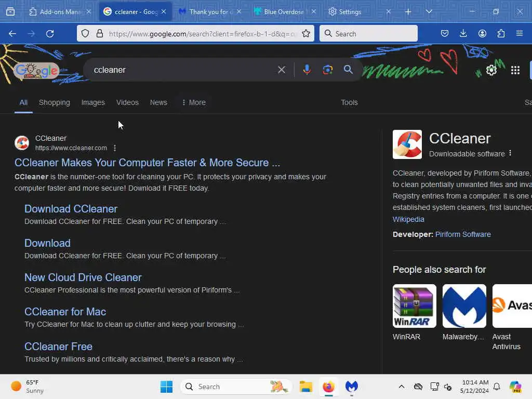Open Download CCleaner sitelink
The width and height of the screenshot is (532, 399).
(71, 209)
